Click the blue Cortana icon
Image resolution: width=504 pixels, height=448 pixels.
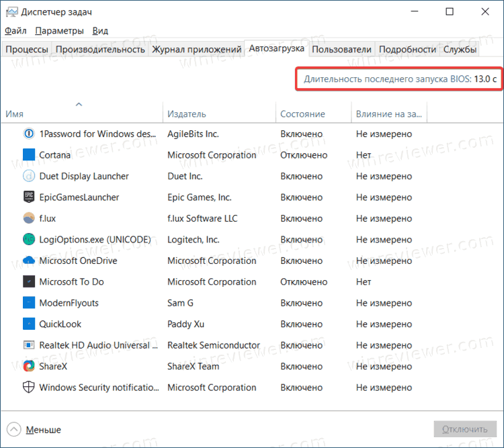coord(29,154)
